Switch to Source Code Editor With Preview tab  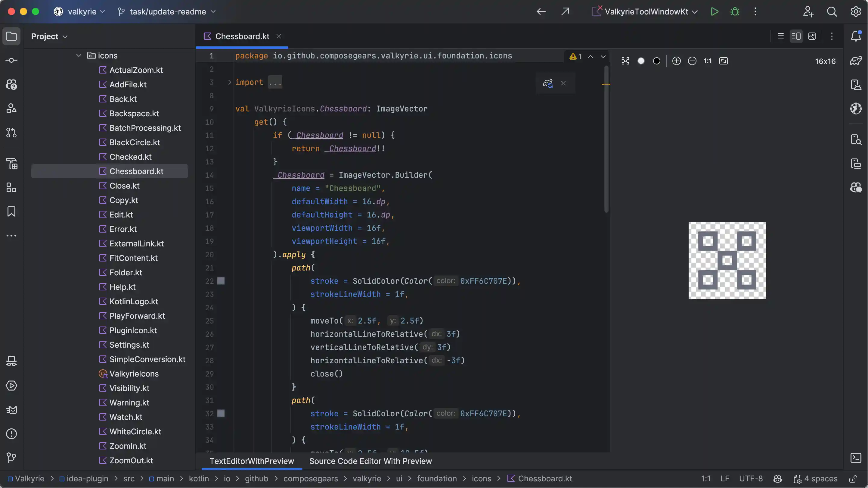[x=370, y=461]
